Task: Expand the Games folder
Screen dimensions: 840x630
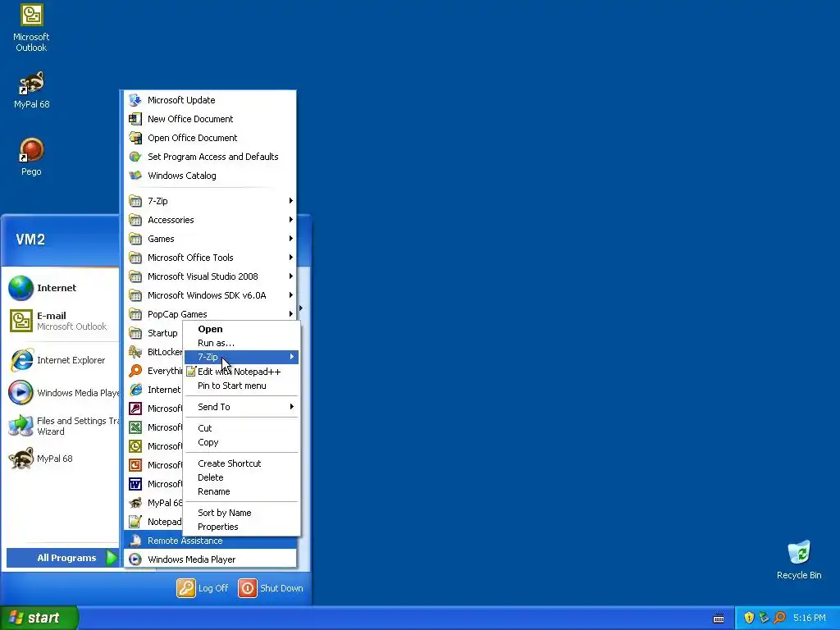Action: [210, 239]
